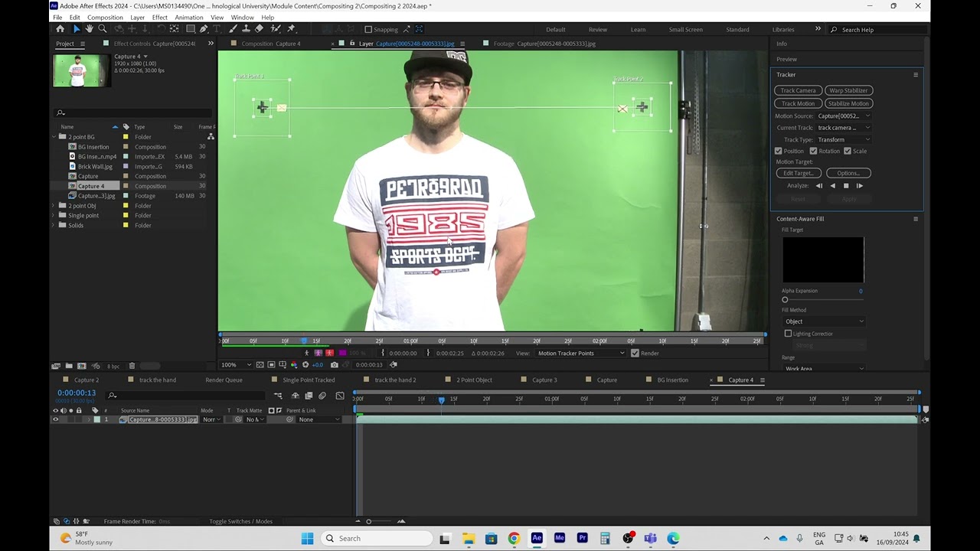The image size is (980, 551).
Task: Open the Motion Source dropdown
Action: [844, 116]
